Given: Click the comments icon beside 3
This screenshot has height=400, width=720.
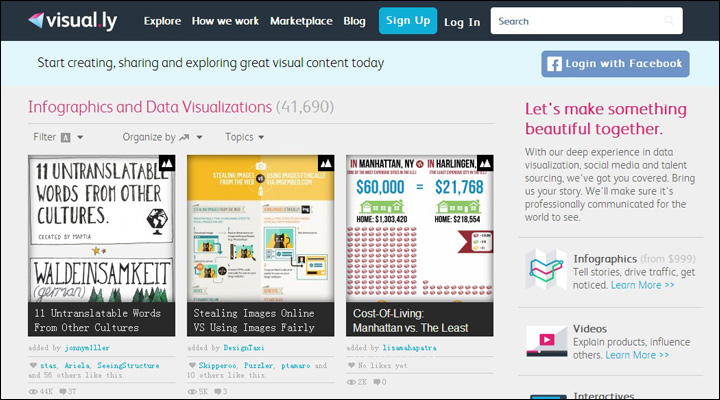Looking at the screenshot, I should point(217,392).
